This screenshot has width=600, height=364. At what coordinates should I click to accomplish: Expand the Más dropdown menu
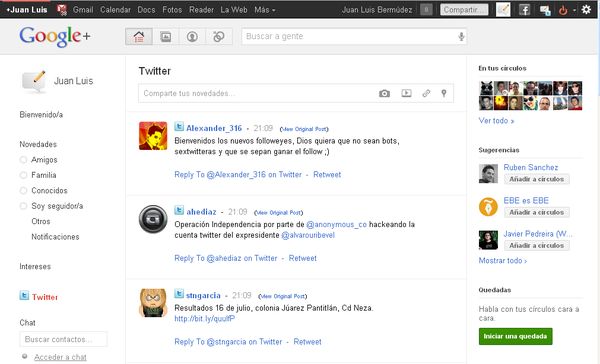265,10
